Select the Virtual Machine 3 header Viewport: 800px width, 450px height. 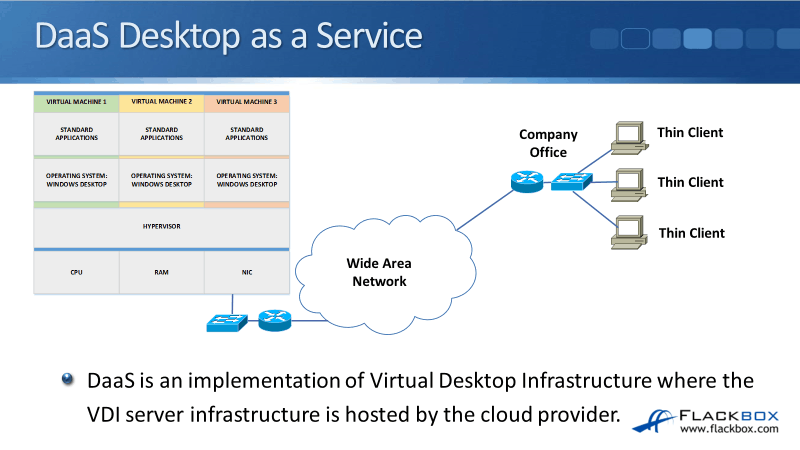246,102
